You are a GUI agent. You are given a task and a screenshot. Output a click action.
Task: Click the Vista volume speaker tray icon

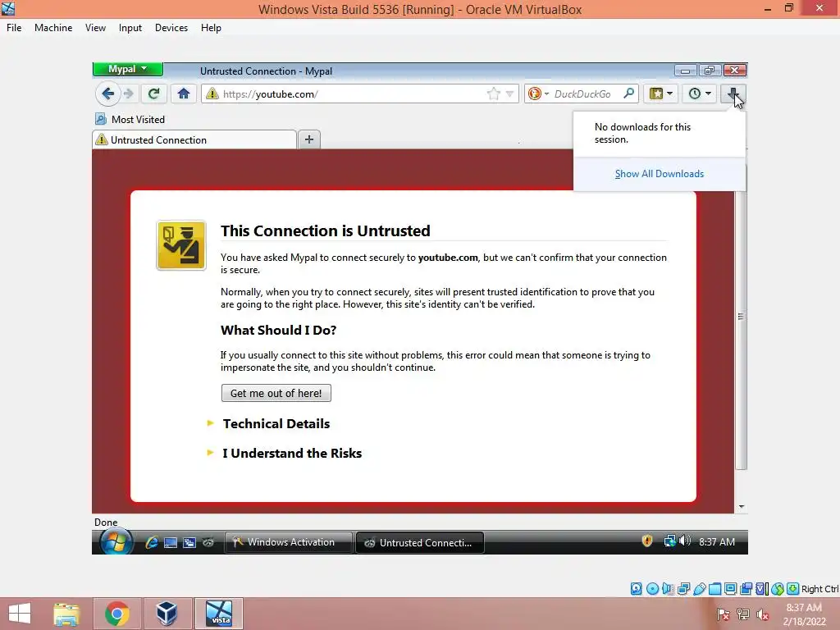[684, 541]
